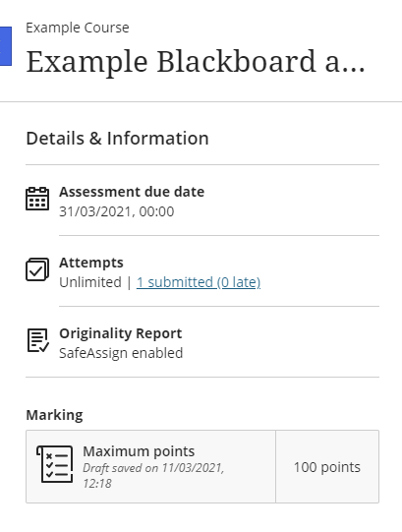Click the Attempts checkbox-stack icon
Image resolution: width=402 pixels, height=532 pixels.
click(37, 269)
